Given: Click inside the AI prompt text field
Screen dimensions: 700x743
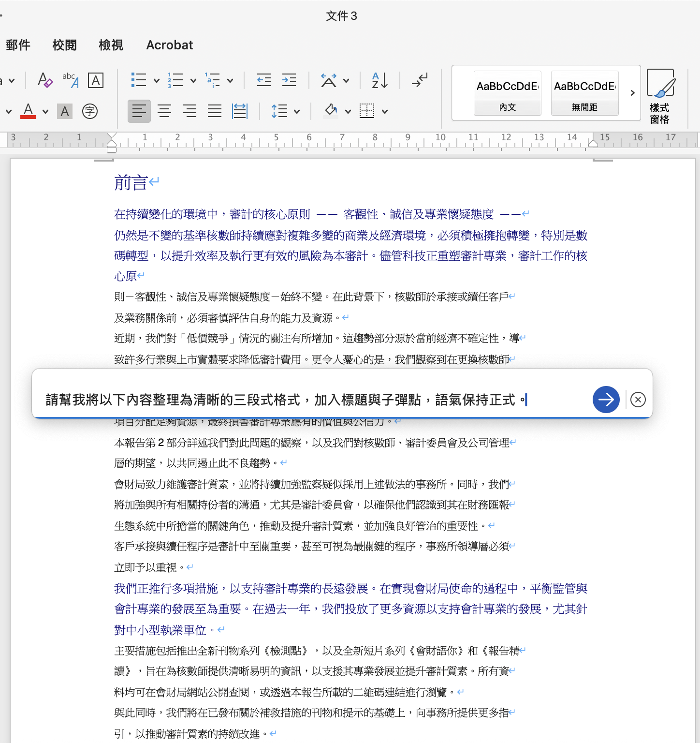Looking at the screenshot, I should 309,400.
